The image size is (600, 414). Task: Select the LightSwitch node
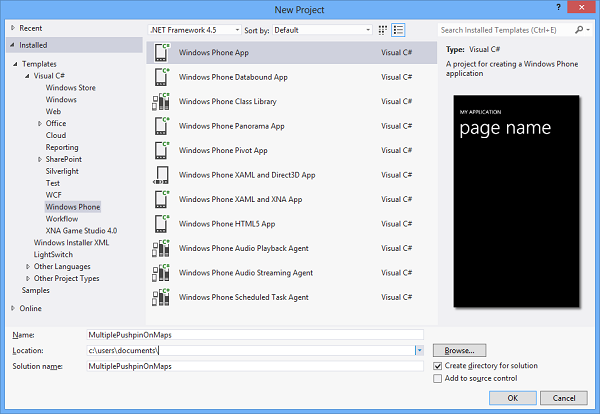(53, 254)
